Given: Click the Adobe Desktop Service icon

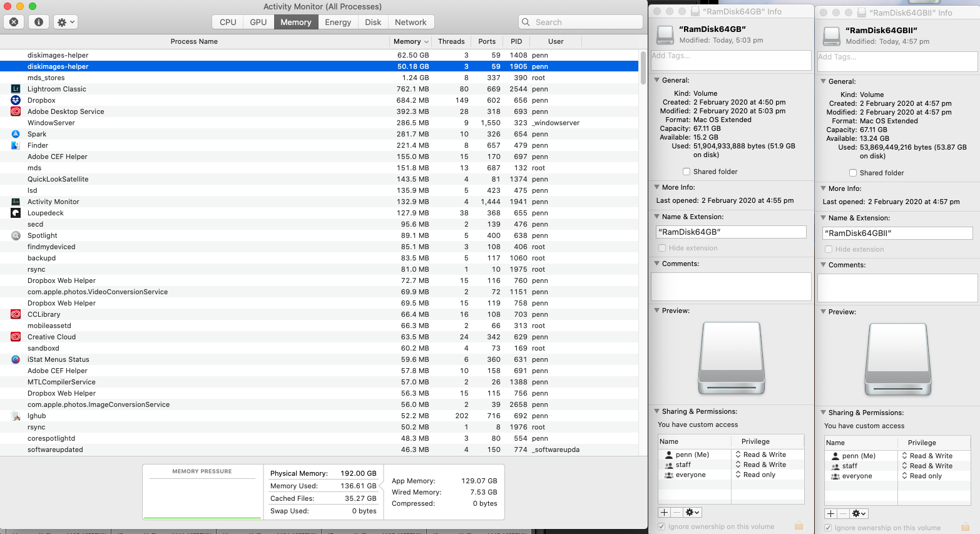Looking at the screenshot, I should point(16,111).
